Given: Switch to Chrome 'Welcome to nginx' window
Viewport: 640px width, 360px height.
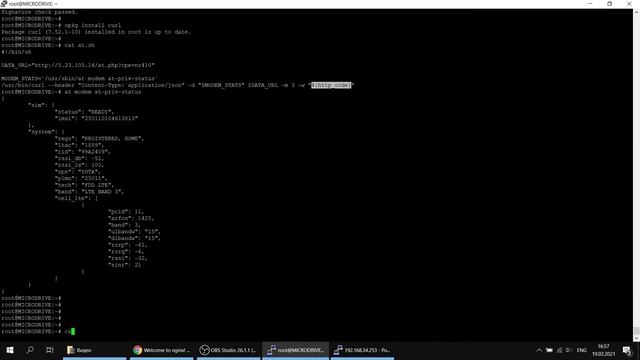Looking at the screenshot, I should [x=162, y=350].
